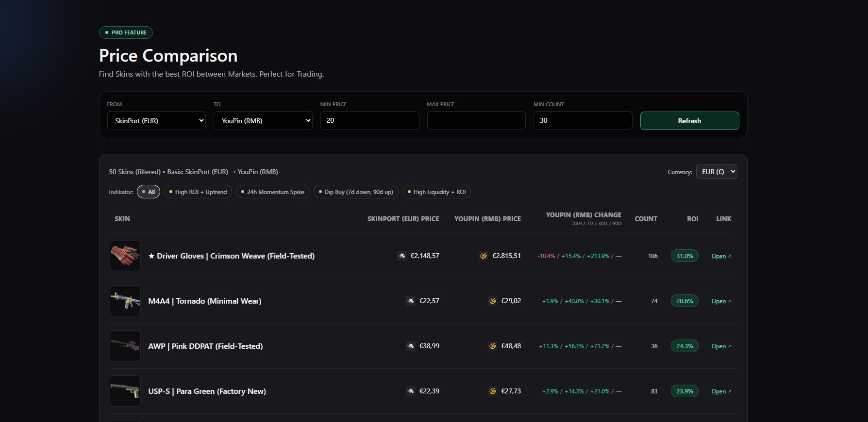Click the USP-S Para Green skin image

pos(125,391)
